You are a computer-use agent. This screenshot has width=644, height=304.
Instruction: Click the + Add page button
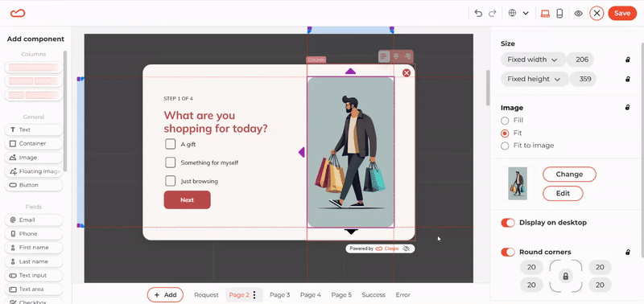pos(165,294)
